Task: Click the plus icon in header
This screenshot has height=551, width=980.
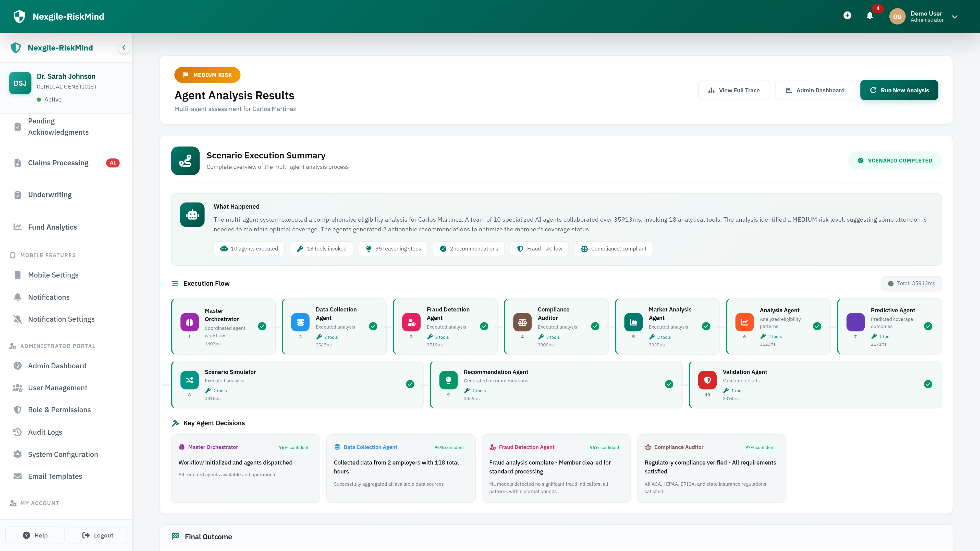Action: point(847,16)
